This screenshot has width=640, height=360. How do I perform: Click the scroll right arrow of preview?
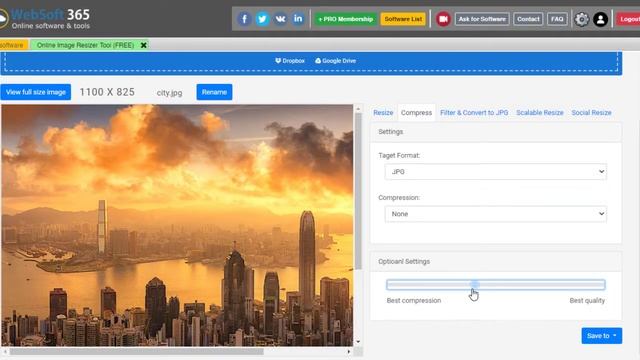coord(349,351)
